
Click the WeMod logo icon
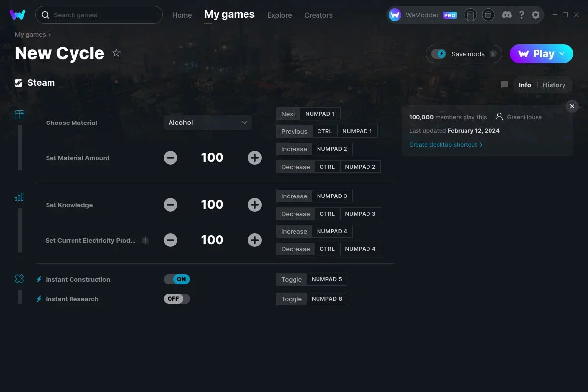(x=18, y=15)
